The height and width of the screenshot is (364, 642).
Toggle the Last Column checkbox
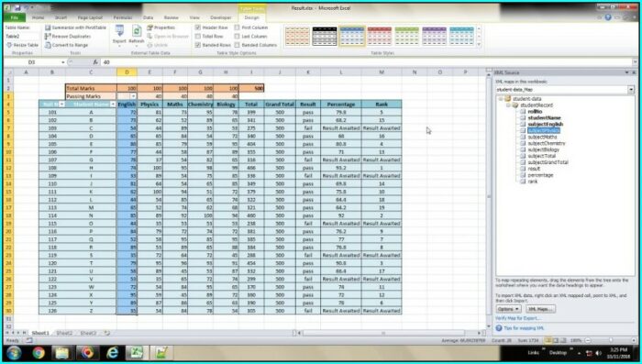pyautogui.click(x=237, y=37)
